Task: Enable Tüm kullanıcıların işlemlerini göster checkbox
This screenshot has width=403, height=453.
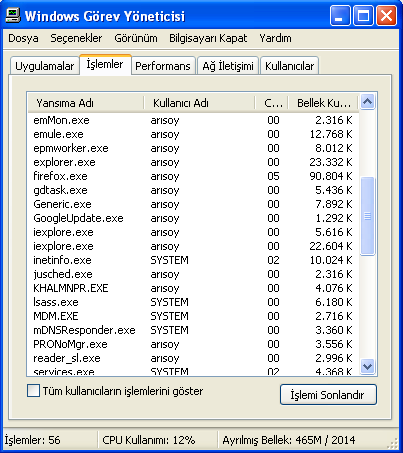Action: pos(33,391)
